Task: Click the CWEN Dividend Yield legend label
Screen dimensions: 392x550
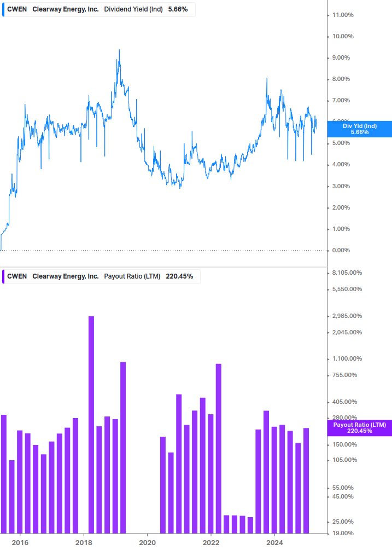Action: click(99, 9)
